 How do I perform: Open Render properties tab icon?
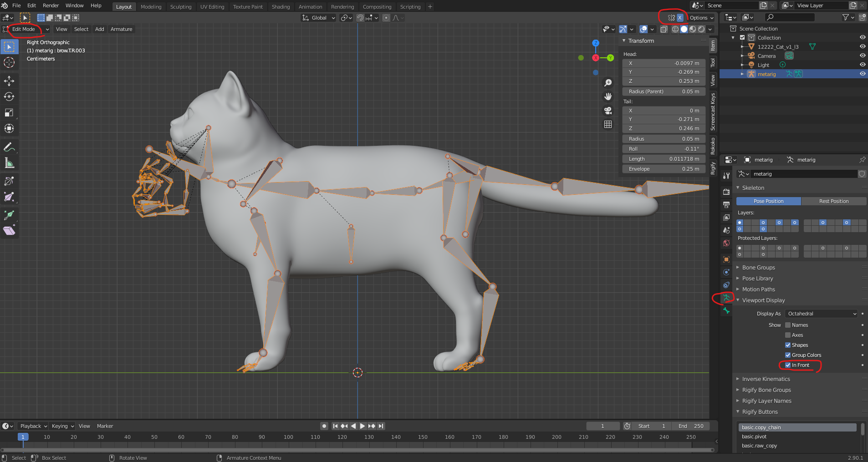point(726,192)
